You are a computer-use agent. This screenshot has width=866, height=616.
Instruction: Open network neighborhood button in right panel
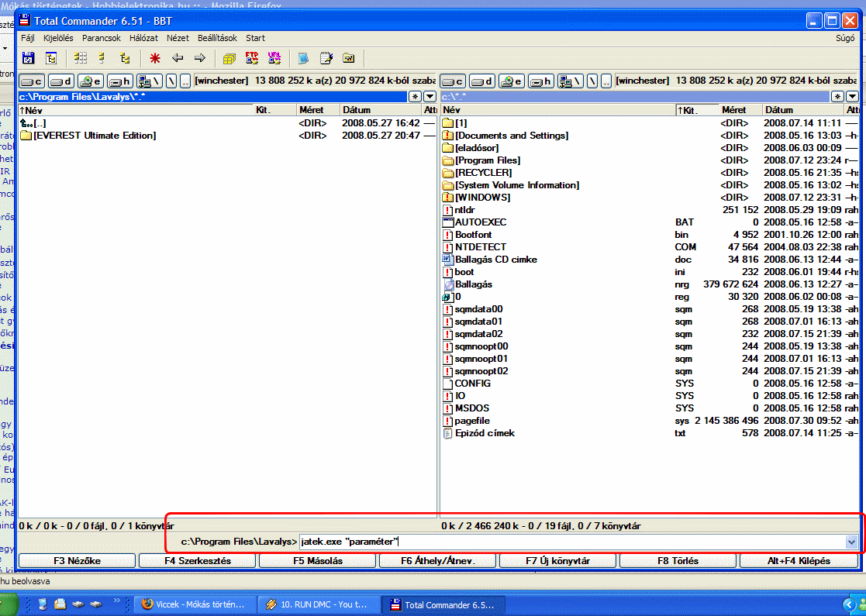point(570,81)
